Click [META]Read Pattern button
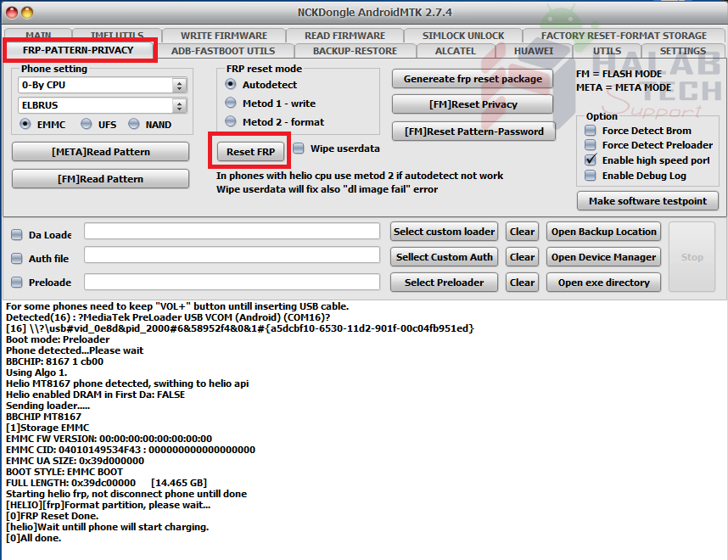 point(101,152)
